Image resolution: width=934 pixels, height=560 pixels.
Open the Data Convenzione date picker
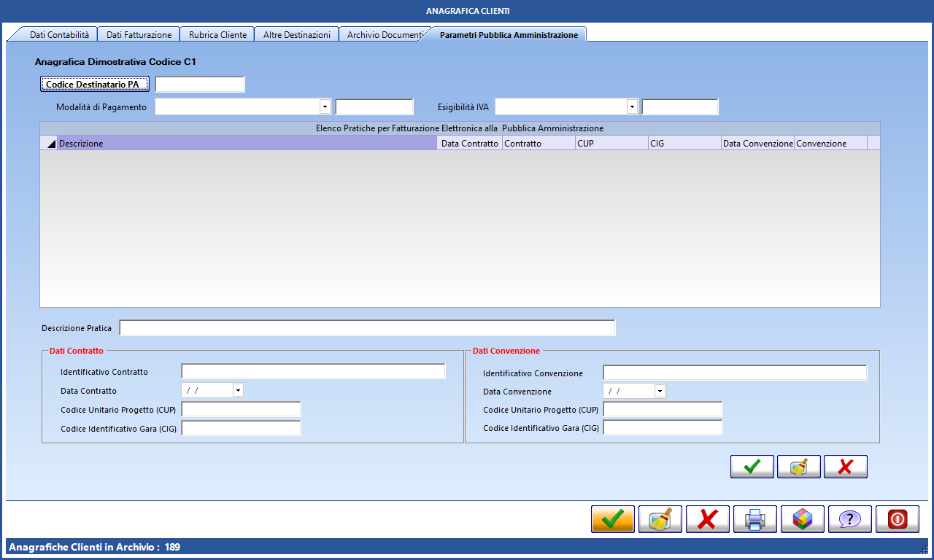click(x=660, y=392)
